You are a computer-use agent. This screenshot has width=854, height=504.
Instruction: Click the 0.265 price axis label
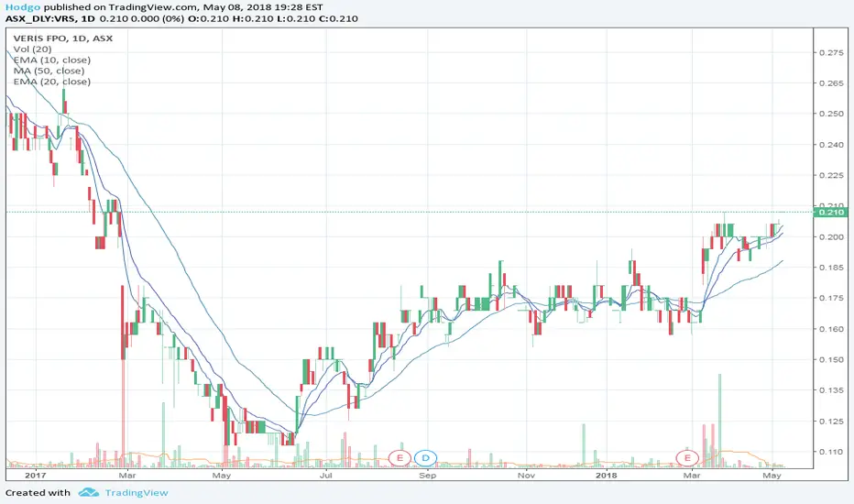[831, 83]
